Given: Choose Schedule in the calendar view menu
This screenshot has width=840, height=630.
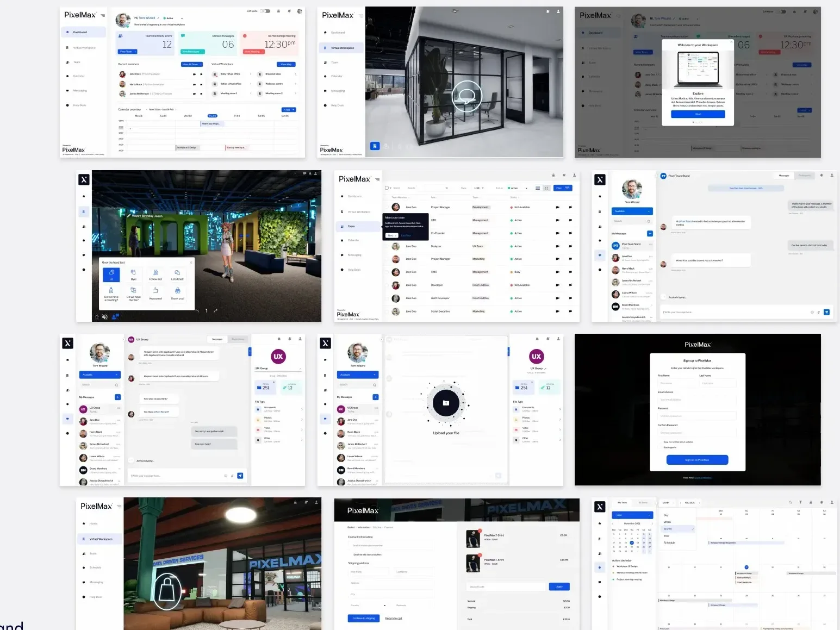Looking at the screenshot, I should [670, 542].
